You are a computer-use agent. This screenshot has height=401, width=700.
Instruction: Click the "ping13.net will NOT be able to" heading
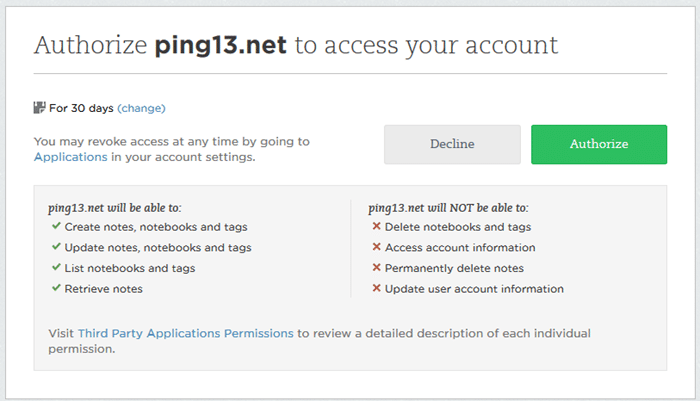point(448,208)
